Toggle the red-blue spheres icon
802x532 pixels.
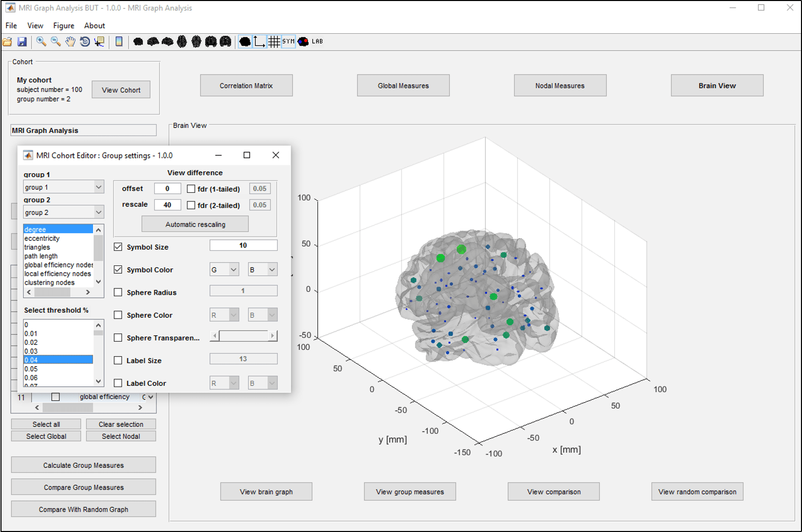(x=303, y=42)
